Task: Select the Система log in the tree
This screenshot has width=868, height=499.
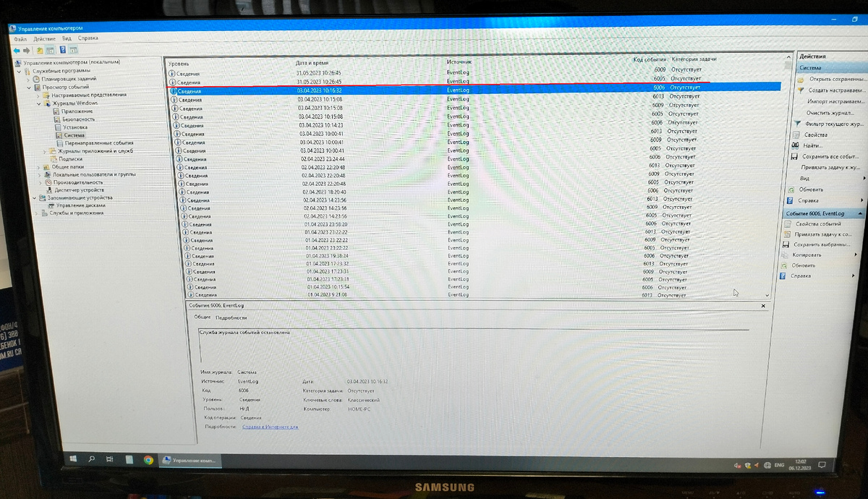Action: pyautogui.click(x=73, y=135)
